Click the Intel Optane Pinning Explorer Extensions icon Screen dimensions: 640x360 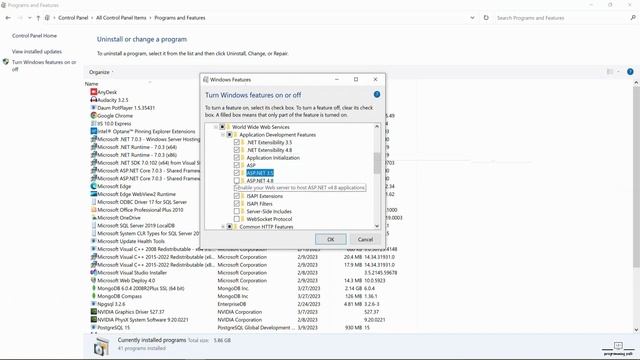tap(93, 131)
